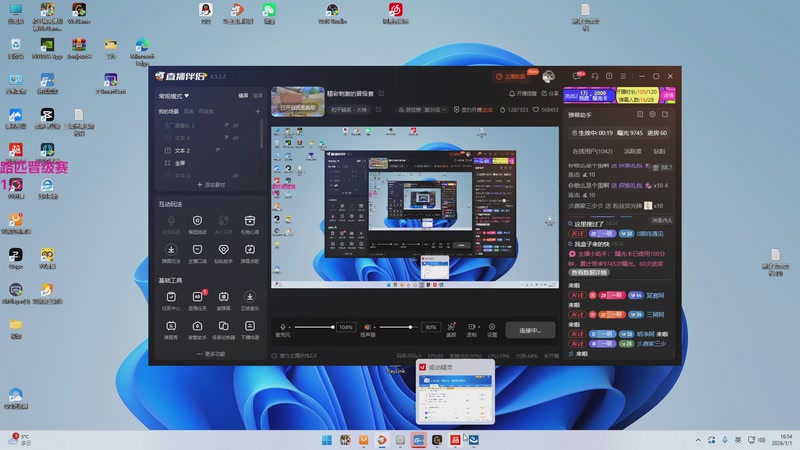Open the 钻粉助手 diamond icon

[x=223, y=249]
